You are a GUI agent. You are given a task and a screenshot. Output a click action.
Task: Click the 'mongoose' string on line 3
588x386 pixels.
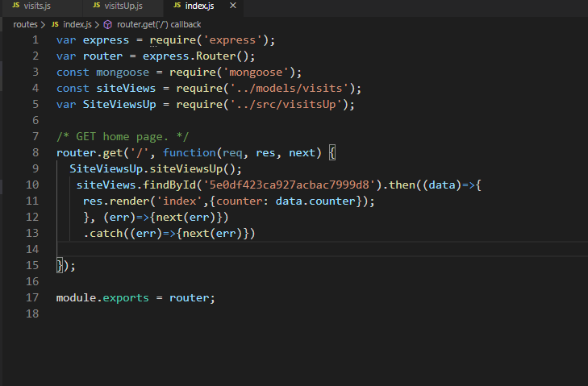point(256,73)
